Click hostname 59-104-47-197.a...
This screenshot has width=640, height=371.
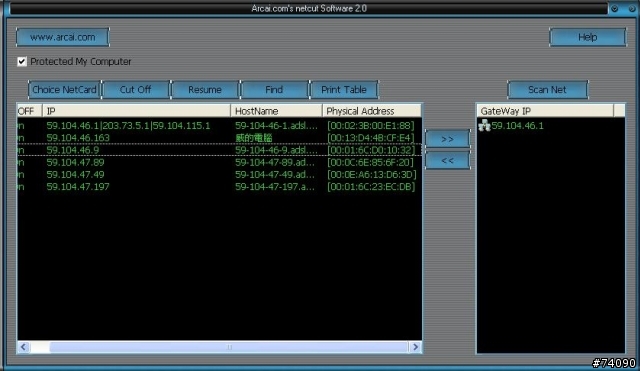click(x=275, y=187)
